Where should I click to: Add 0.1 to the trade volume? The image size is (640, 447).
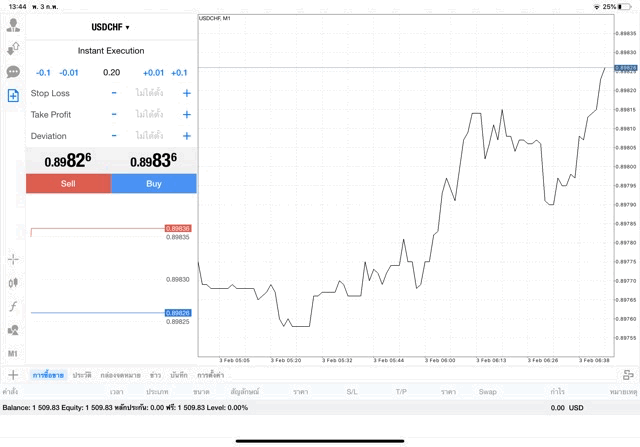179,72
